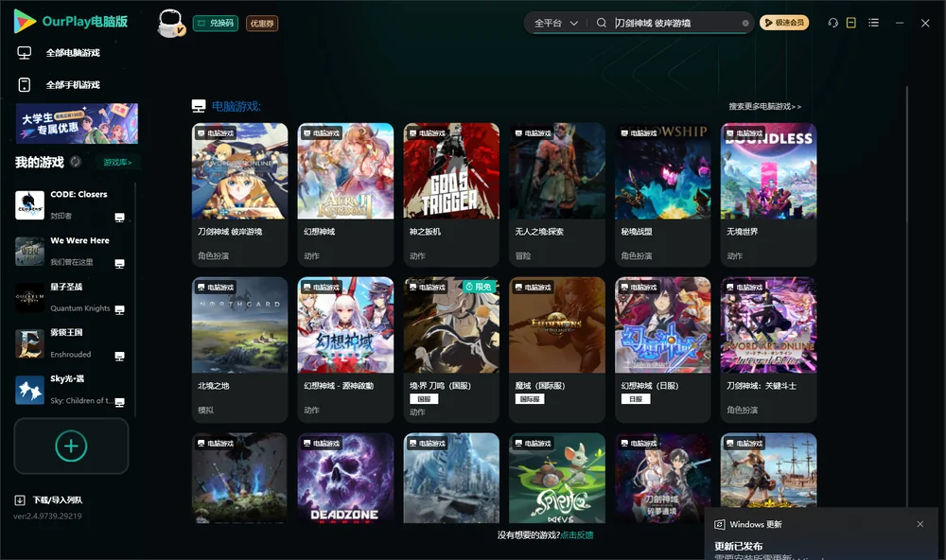Image resolution: width=946 pixels, height=560 pixels.
Task: Click the download icon beside 下载/导入列队
Action: (20, 500)
